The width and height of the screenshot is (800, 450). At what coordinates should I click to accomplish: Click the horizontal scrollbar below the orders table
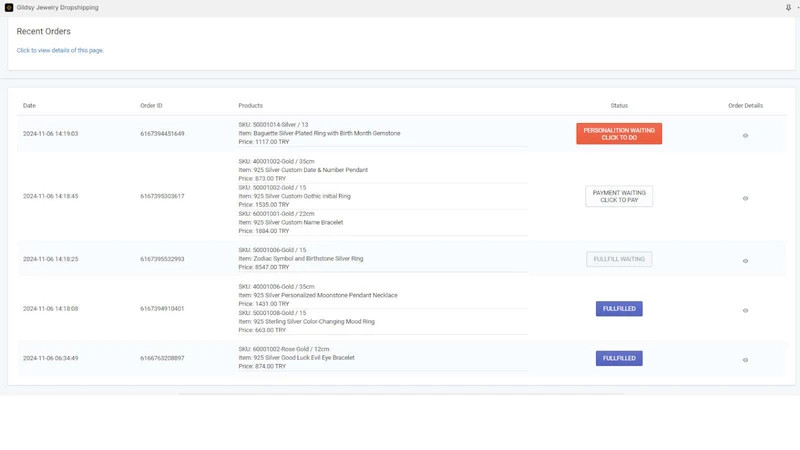(401, 394)
